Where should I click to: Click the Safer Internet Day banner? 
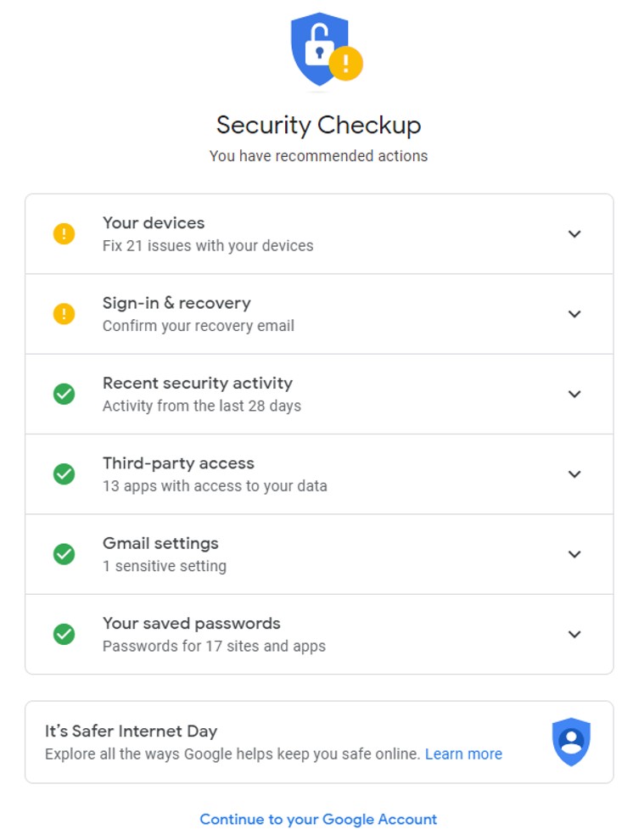[319, 742]
